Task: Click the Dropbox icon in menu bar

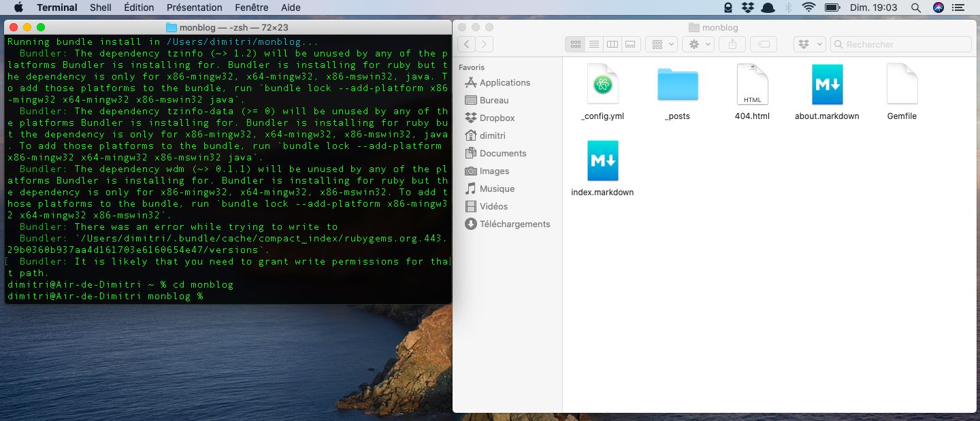Action: (748, 7)
